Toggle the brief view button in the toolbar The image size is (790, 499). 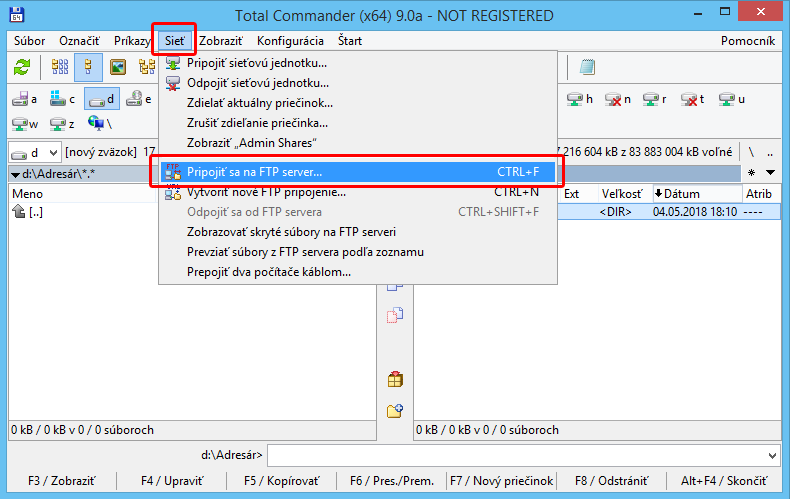(60, 68)
